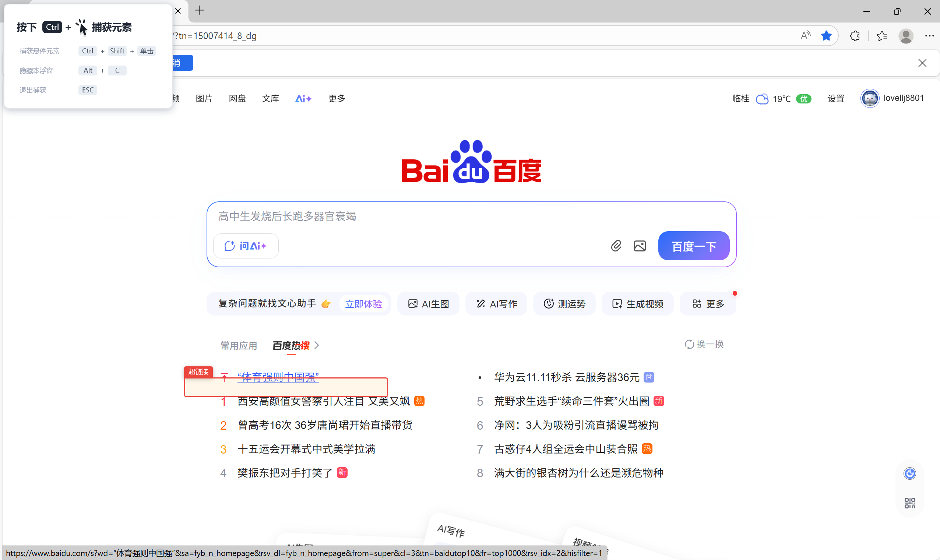Click the 隐藏本浮窗 label in popup

pyautogui.click(x=36, y=71)
